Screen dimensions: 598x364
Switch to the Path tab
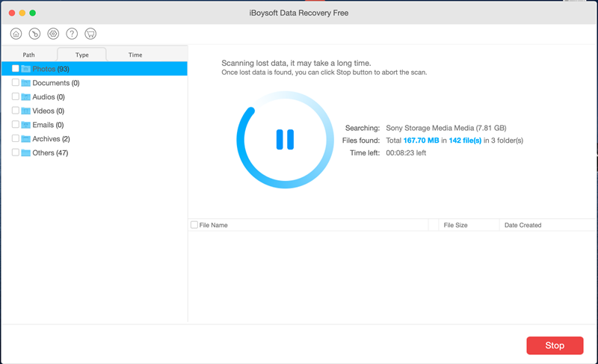(28, 55)
